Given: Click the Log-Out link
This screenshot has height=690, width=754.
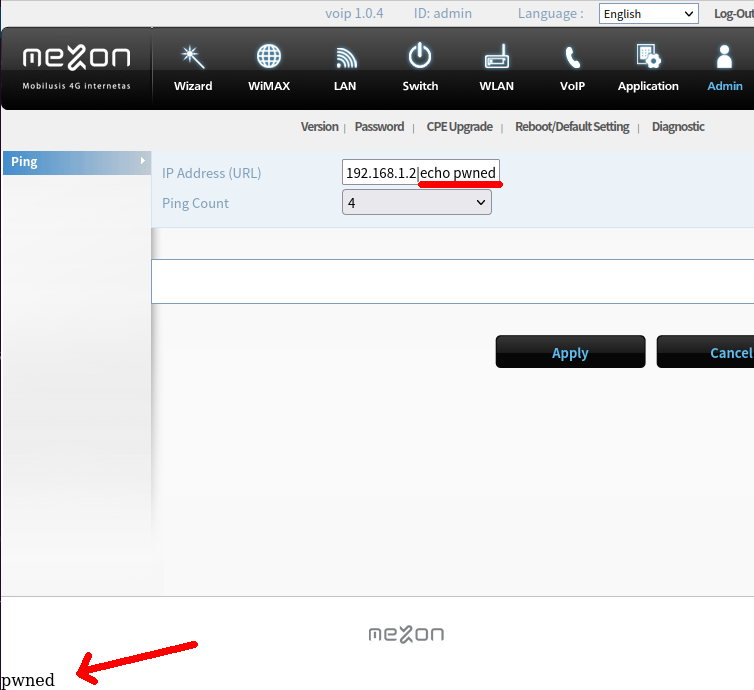Looking at the screenshot, I should pyautogui.click(x=734, y=13).
